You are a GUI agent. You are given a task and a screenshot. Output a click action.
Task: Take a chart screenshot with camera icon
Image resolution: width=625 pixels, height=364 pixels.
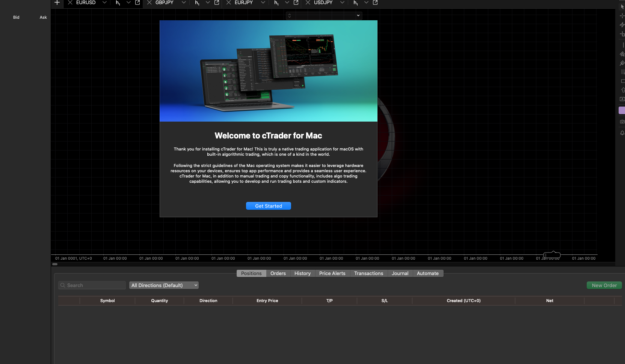pos(622,122)
